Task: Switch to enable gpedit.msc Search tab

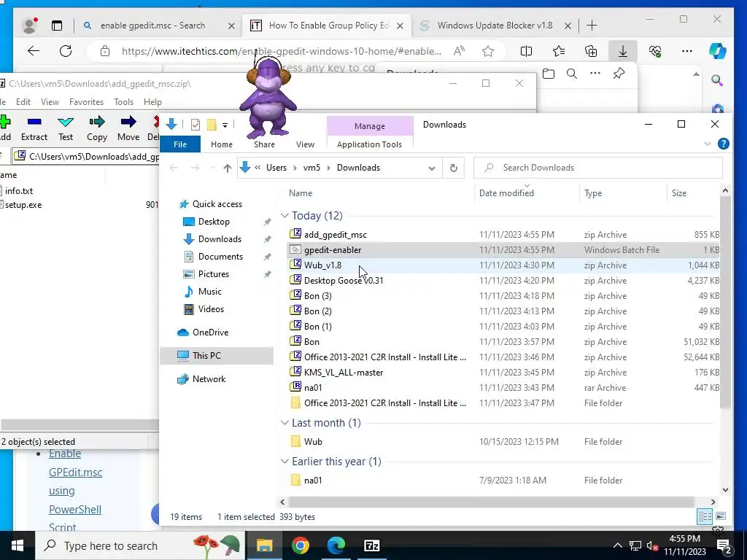Action: point(152,26)
